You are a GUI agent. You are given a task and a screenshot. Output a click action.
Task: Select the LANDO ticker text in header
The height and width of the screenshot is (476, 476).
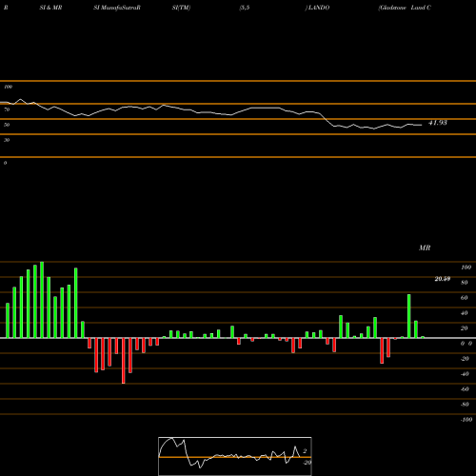tap(318, 8)
